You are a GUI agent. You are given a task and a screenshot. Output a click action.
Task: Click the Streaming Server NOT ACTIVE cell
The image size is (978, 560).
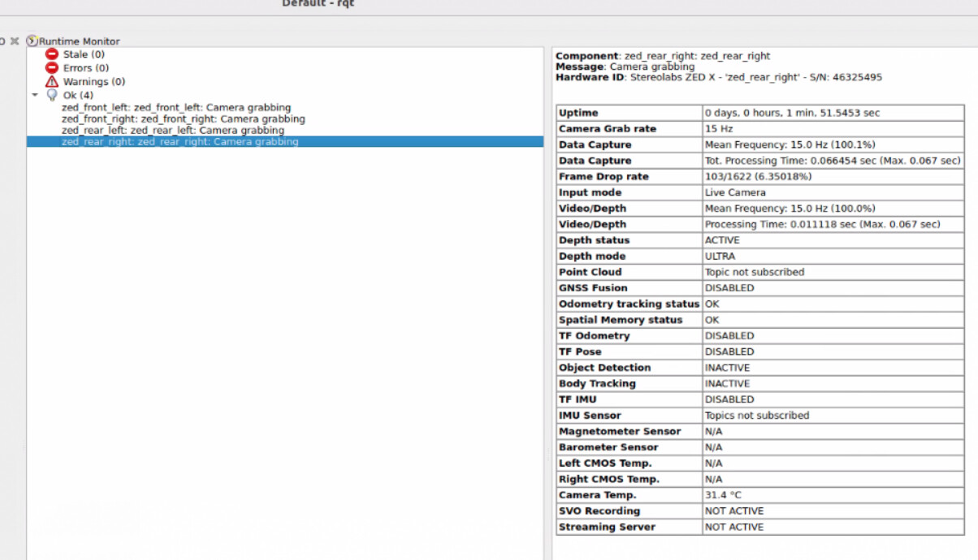click(x=734, y=527)
